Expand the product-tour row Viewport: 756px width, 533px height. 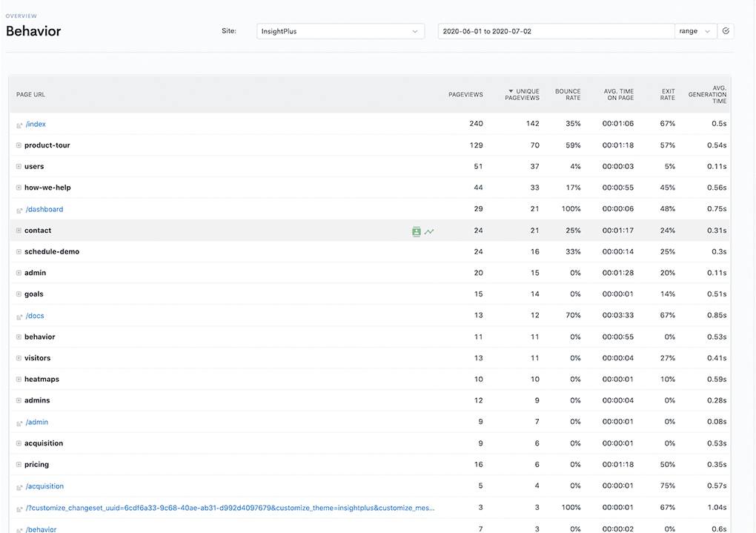[x=19, y=145]
